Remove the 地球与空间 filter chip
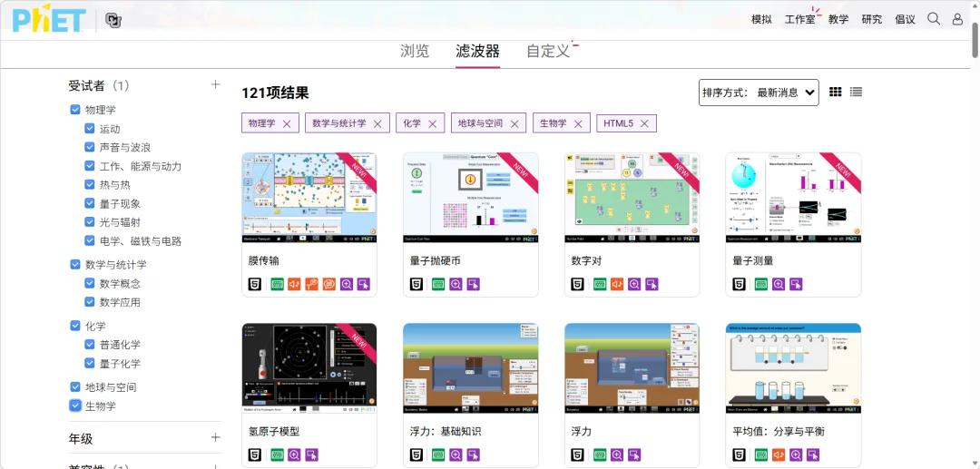This screenshot has height=469, width=980. click(514, 123)
